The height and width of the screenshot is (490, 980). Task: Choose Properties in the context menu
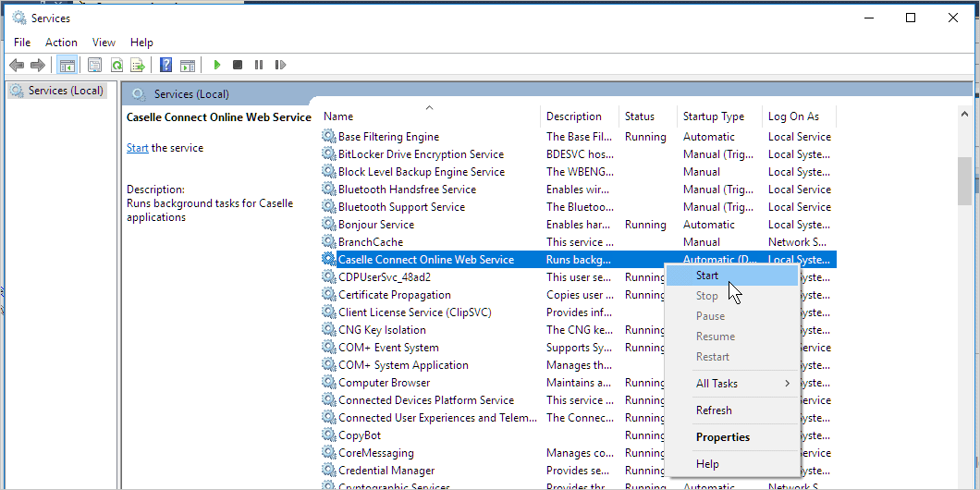[732, 437]
